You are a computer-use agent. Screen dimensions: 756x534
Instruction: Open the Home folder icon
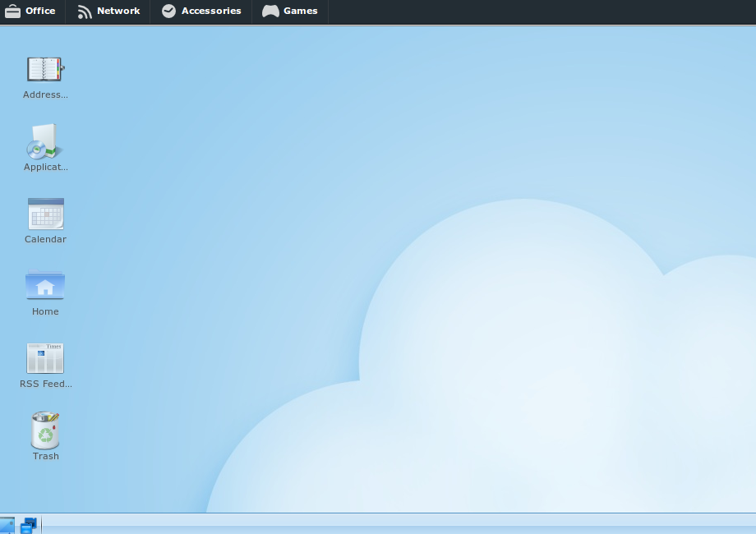coord(45,286)
